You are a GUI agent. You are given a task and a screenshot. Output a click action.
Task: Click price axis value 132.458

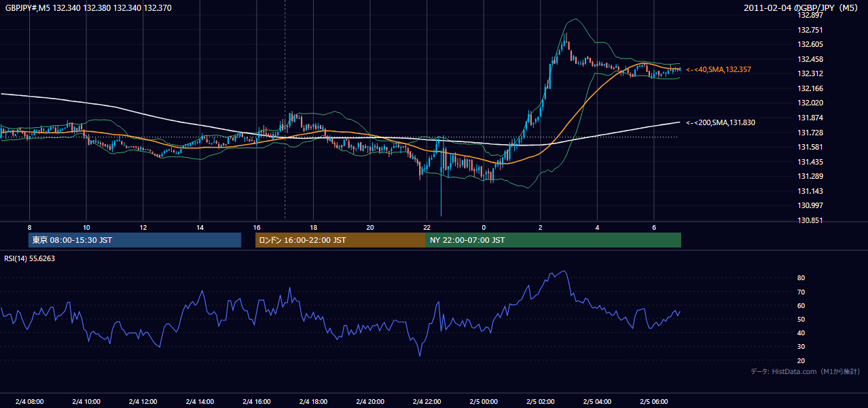coord(810,59)
